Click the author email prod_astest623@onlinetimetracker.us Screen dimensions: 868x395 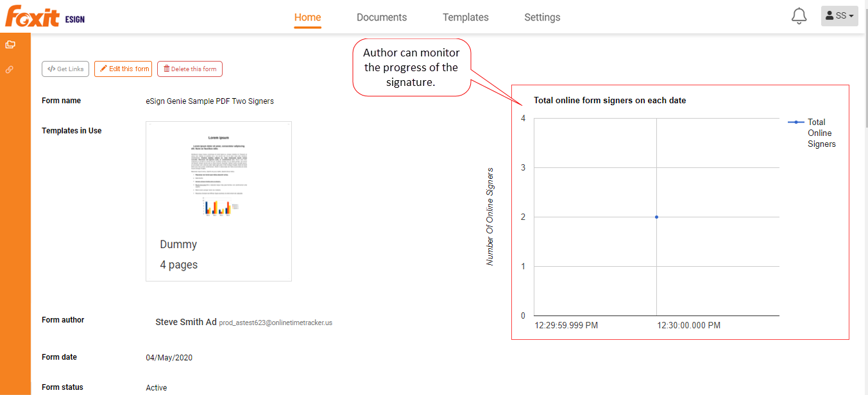point(276,323)
